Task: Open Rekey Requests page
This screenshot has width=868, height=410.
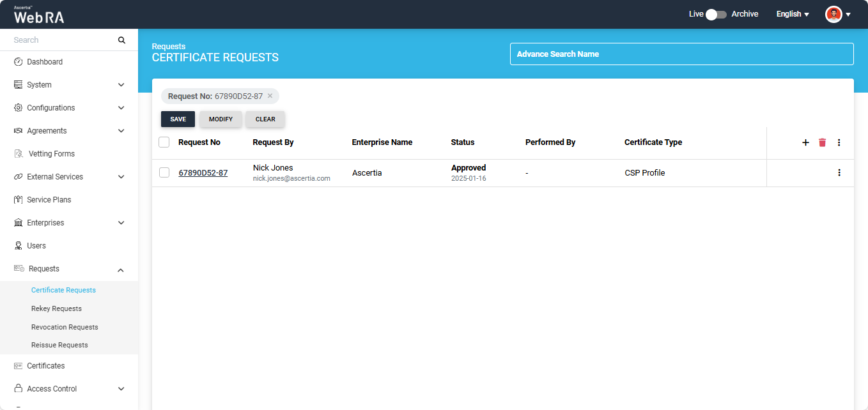Action: coord(56,308)
